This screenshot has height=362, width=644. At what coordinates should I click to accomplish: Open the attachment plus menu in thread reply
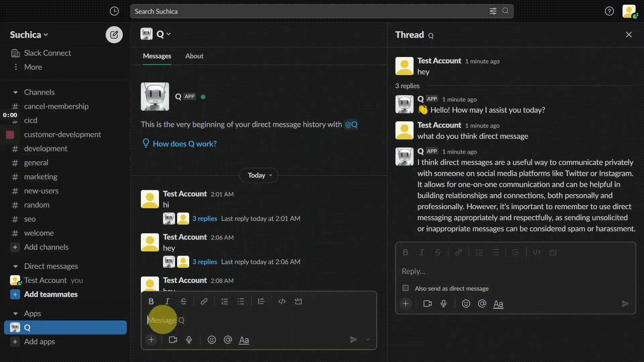click(406, 304)
